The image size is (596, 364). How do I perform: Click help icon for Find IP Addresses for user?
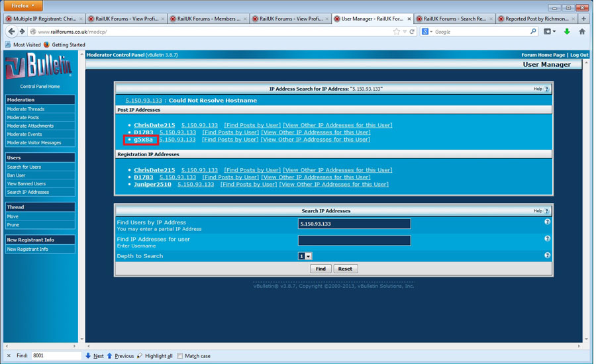548,239
